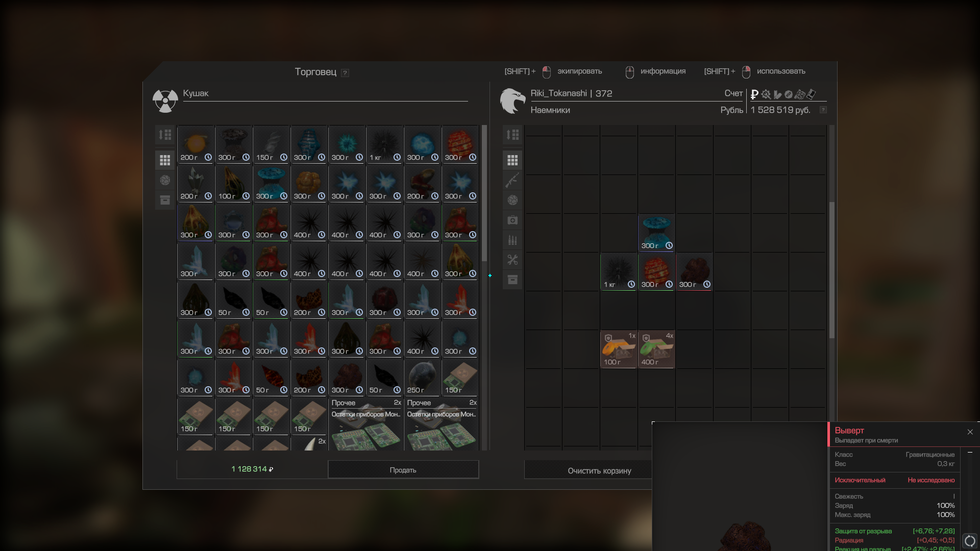This screenshot has height=551, width=980.
Task: Select the 1 кг urchin in trader basket
Action: click(x=385, y=145)
